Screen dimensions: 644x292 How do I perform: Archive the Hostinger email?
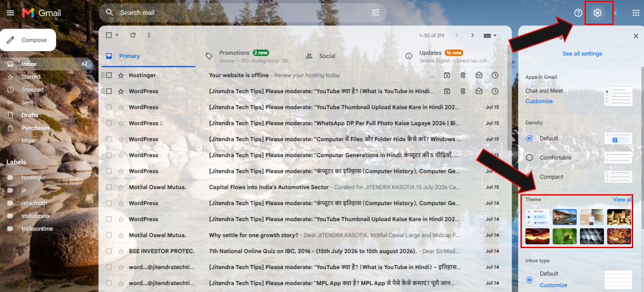click(447, 75)
